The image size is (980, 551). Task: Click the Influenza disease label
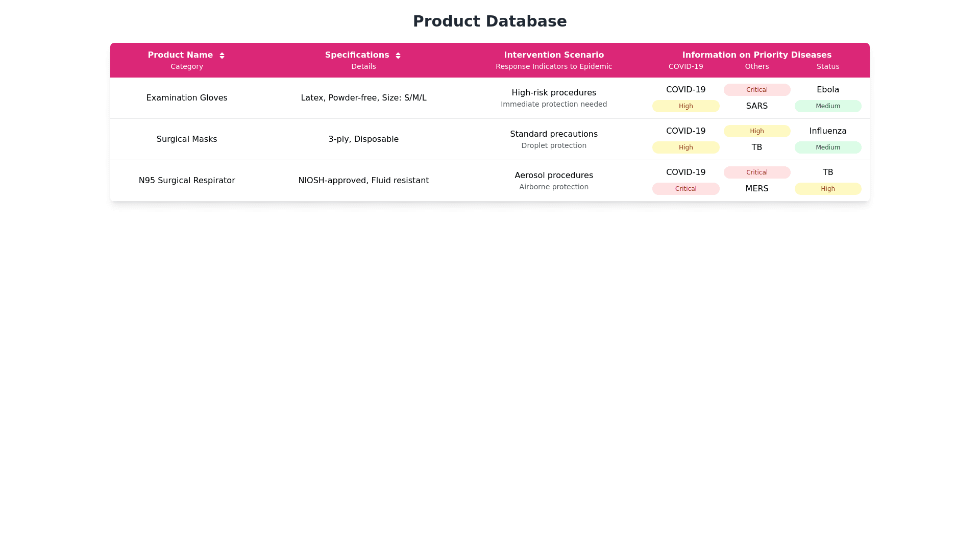point(827,131)
